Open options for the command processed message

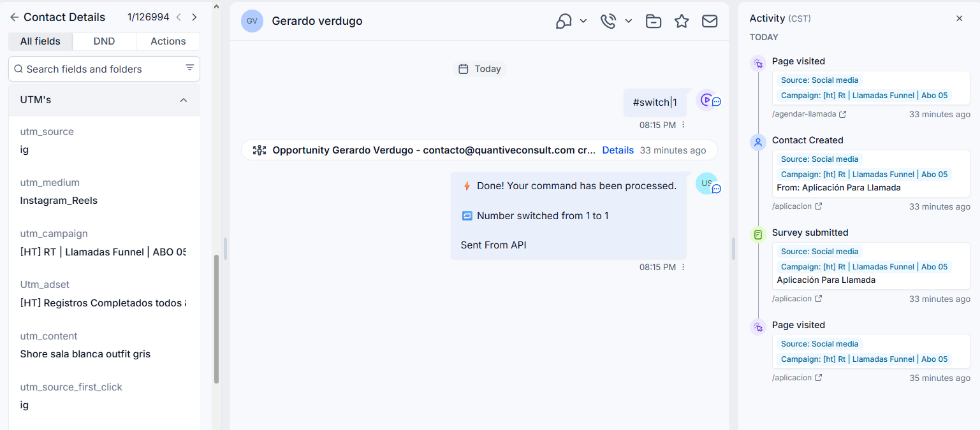tap(684, 267)
